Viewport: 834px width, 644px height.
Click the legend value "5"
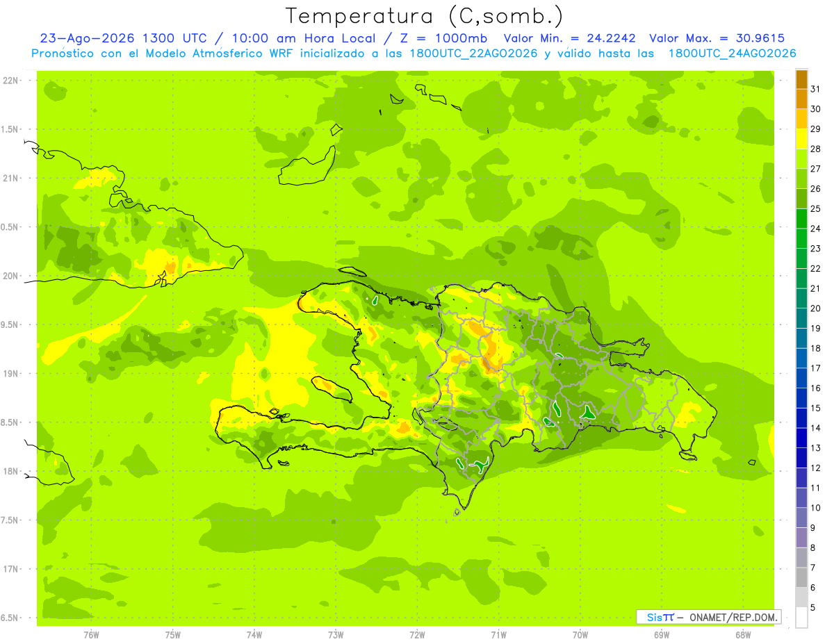813,608
